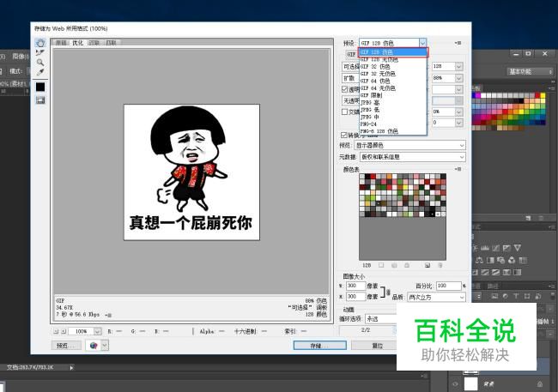Image resolution: width=558 pixels, height=392 pixels.
Task: Click the Reset button
Action: [374, 346]
